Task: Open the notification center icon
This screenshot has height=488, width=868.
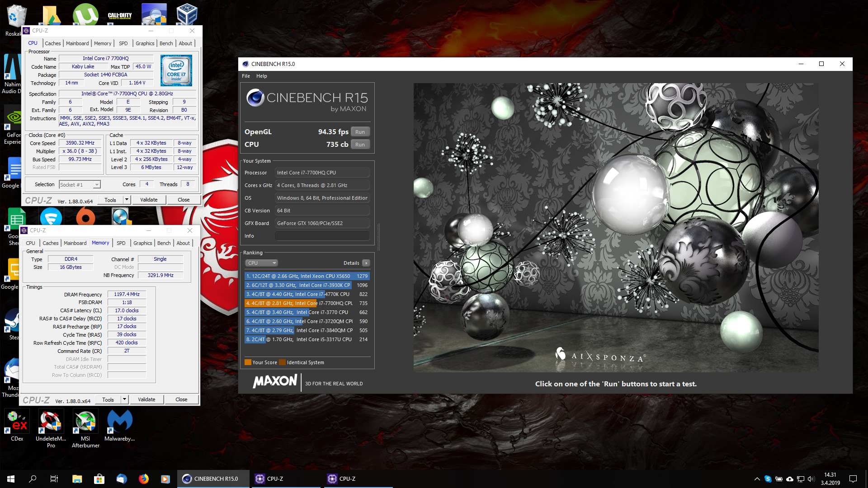Action: coord(853,479)
